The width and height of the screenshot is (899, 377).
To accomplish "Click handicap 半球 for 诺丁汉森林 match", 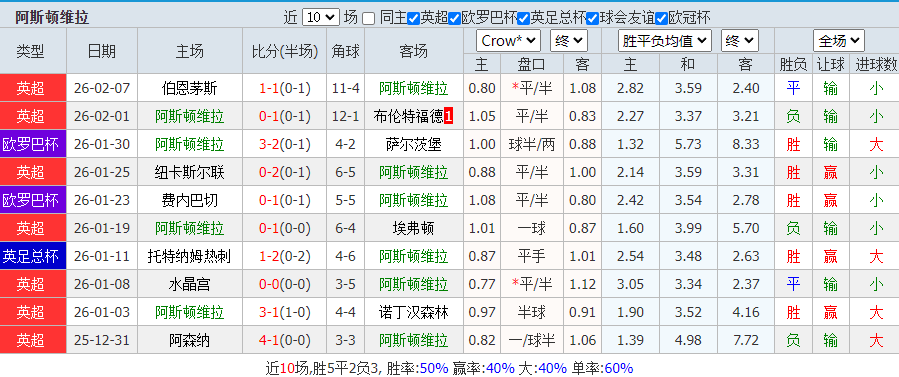I will coord(531,312).
